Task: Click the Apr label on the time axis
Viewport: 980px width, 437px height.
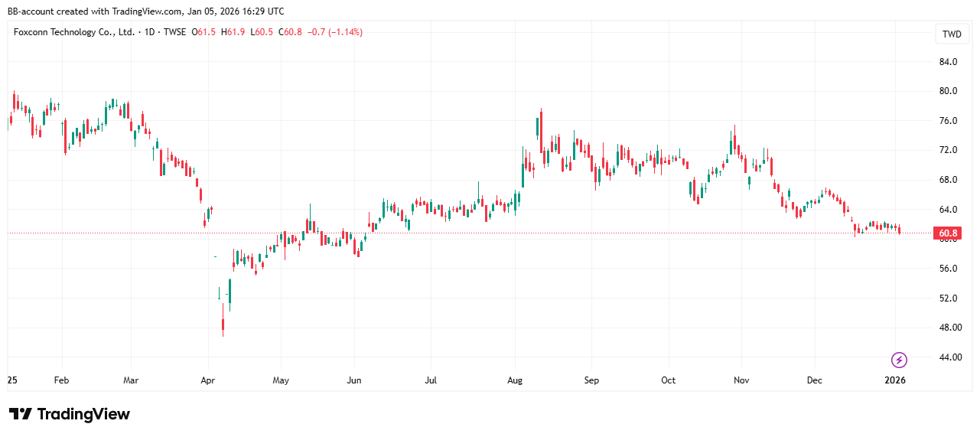Action: click(207, 380)
